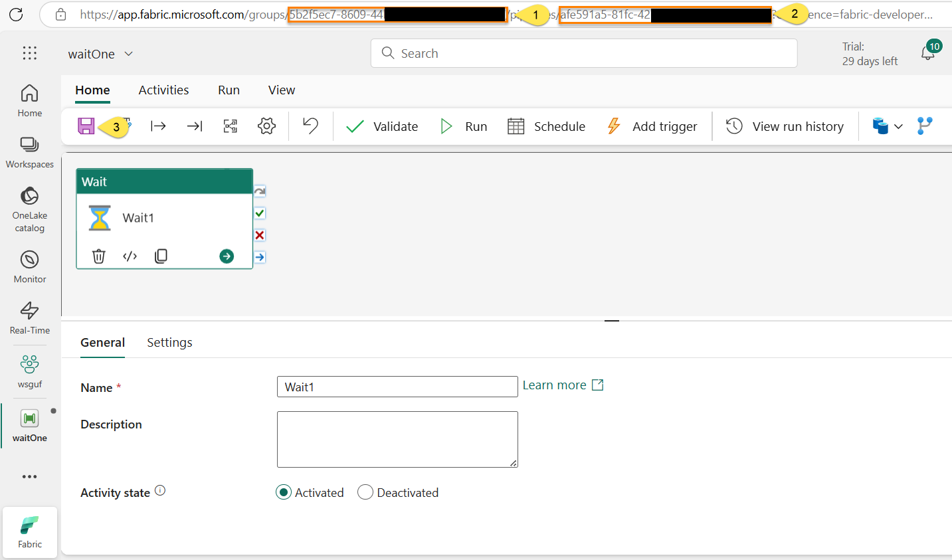Expand the waitOne name dropdown

point(129,54)
